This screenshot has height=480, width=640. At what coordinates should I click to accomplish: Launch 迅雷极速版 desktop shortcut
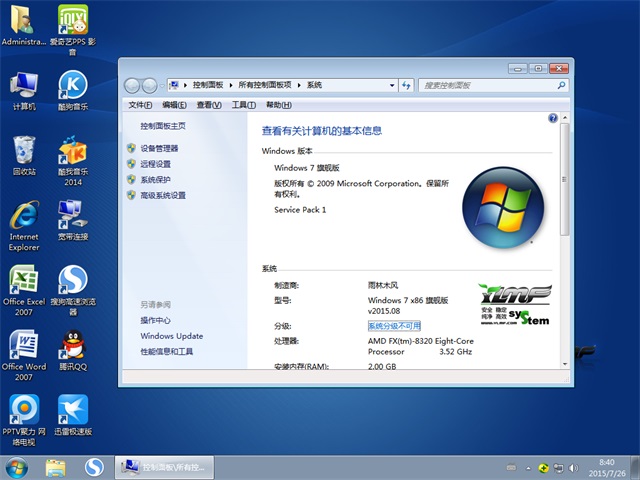(73, 415)
